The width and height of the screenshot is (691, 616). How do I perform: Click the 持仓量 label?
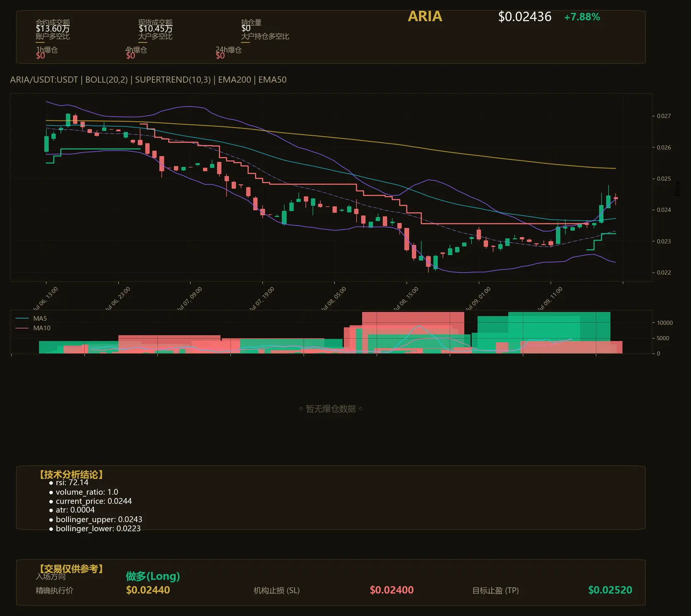(x=251, y=22)
